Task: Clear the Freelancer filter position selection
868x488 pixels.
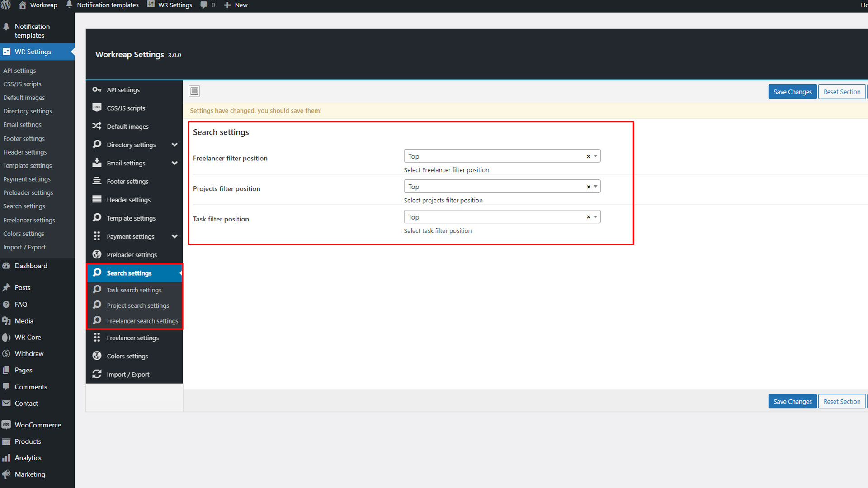Action: point(588,156)
